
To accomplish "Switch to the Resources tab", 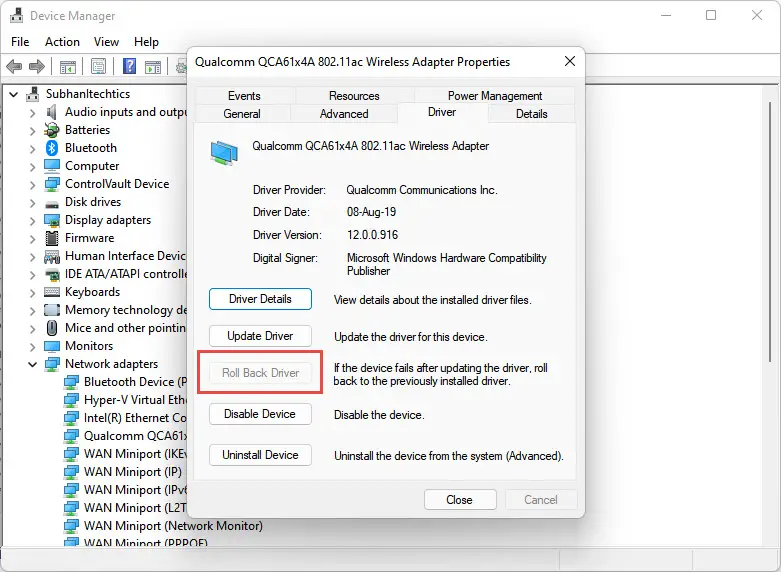I will (354, 96).
